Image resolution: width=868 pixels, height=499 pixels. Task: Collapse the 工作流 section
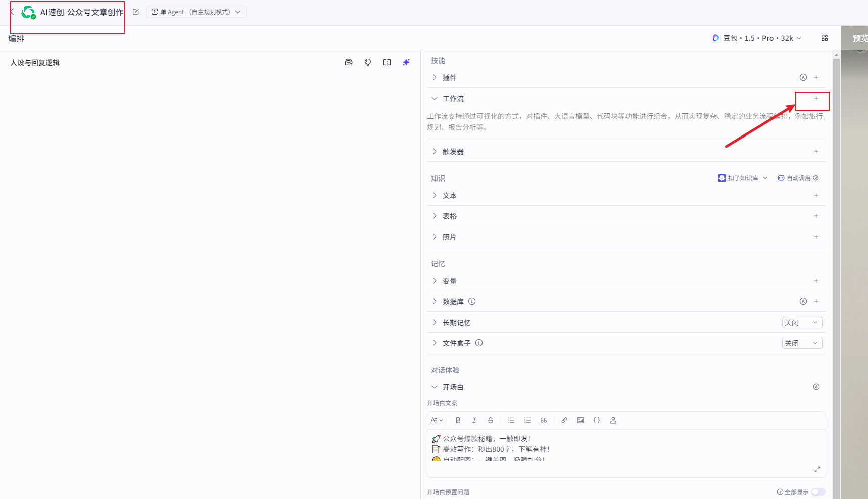435,98
